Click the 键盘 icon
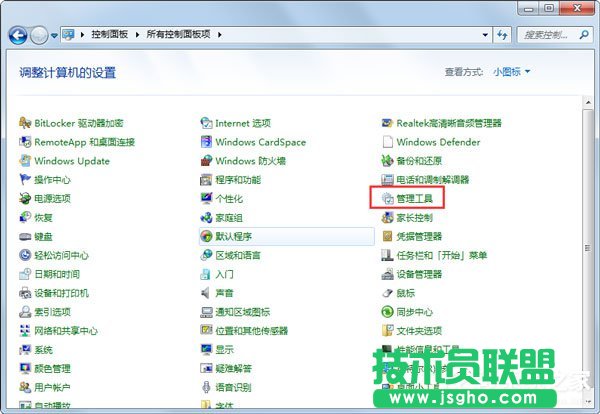This screenshot has width=600, height=414. (25, 236)
